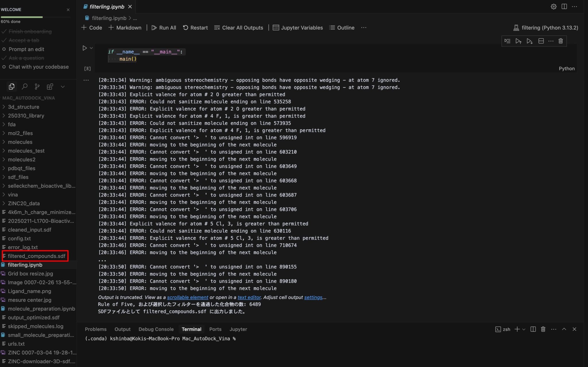Toggle the secondary side bar layout
588x367 pixels.
coord(564,7)
